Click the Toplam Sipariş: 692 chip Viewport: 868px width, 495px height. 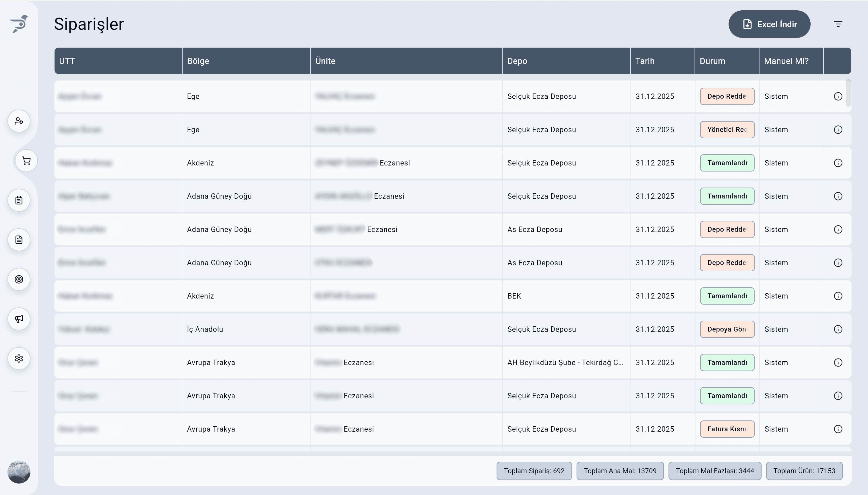coord(534,471)
